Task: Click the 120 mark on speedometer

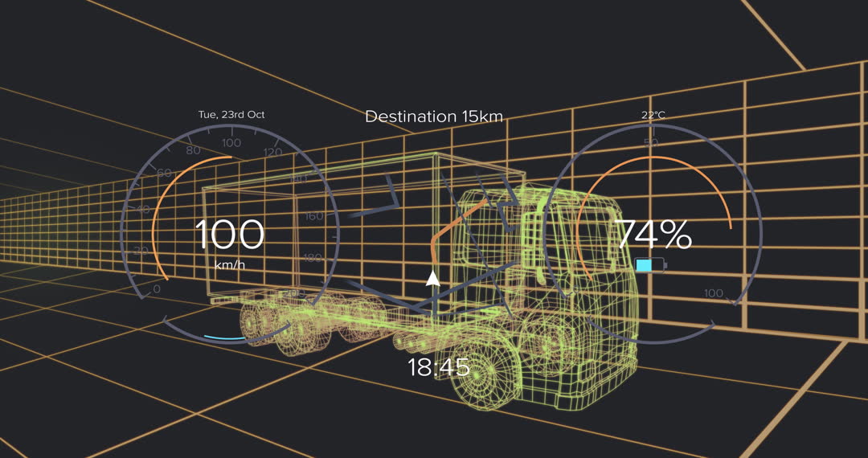Action: [272, 152]
